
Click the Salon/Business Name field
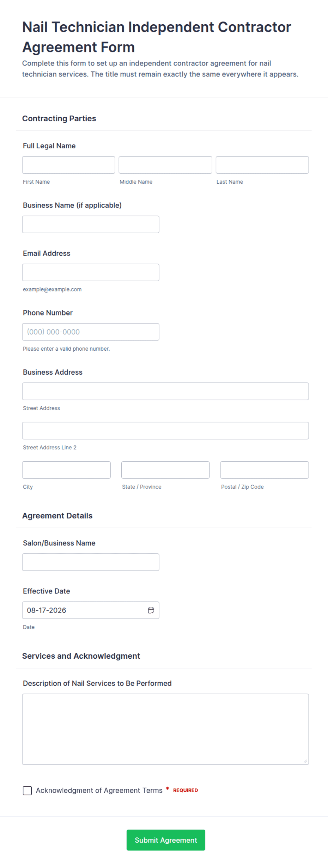click(91, 562)
